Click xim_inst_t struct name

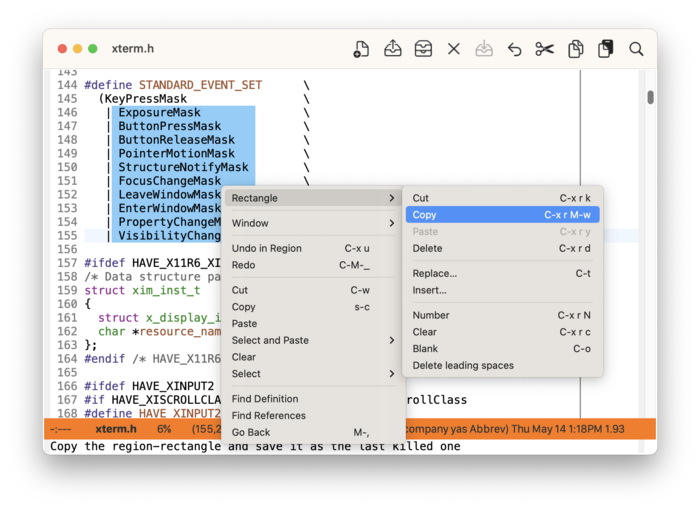pos(166,291)
